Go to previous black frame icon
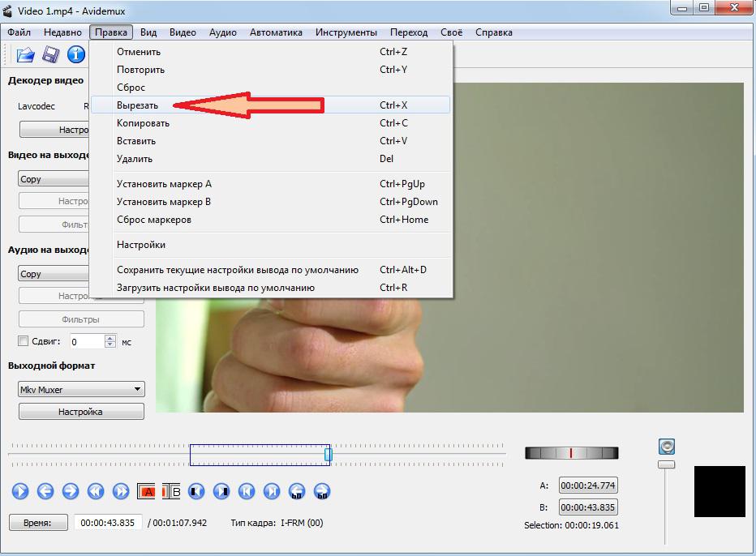The width and height of the screenshot is (756, 556). pos(196,491)
